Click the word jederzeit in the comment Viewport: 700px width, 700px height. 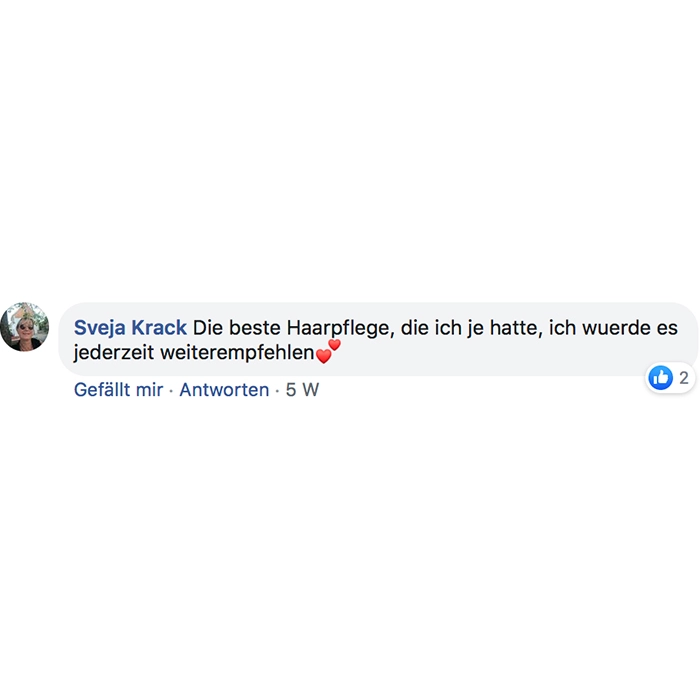coord(113,353)
